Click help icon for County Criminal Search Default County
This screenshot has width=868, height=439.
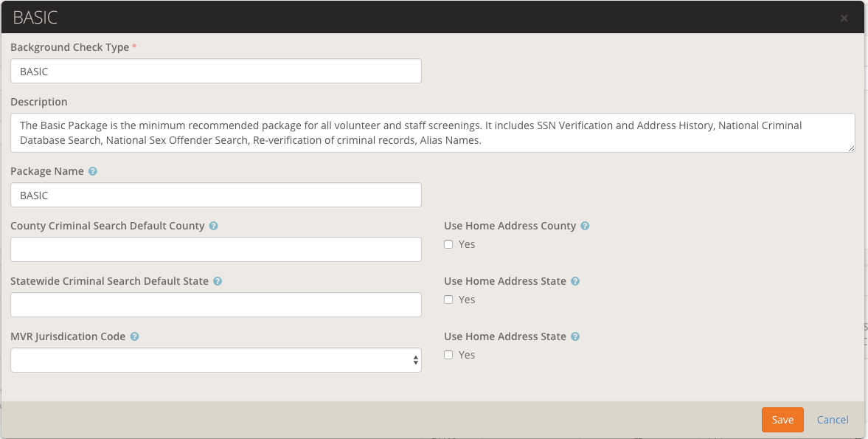coord(213,226)
